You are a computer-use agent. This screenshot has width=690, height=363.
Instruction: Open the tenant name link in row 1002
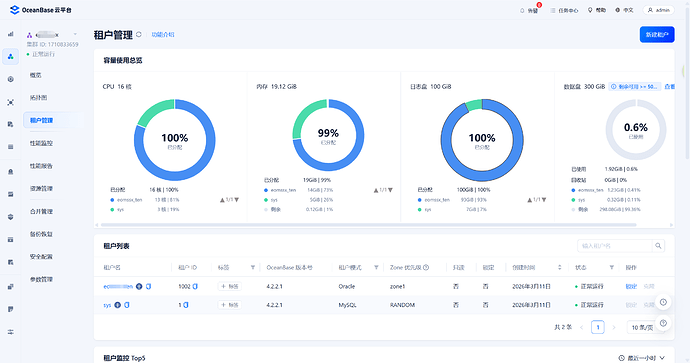click(x=118, y=286)
